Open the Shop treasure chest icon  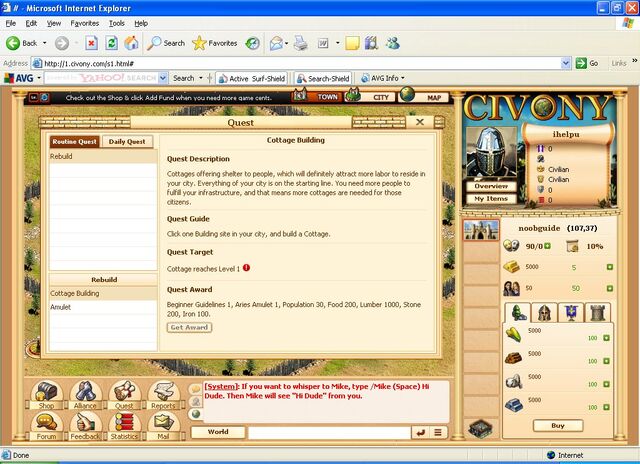point(47,393)
